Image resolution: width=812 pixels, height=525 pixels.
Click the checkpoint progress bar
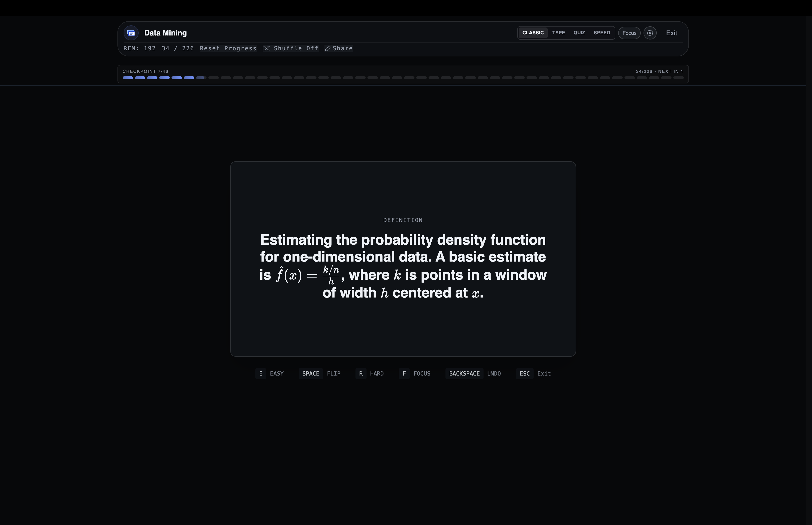point(403,78)
